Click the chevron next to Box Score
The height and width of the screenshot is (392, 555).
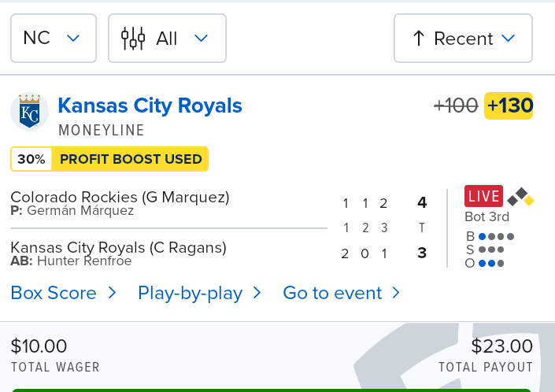(113, 293)
